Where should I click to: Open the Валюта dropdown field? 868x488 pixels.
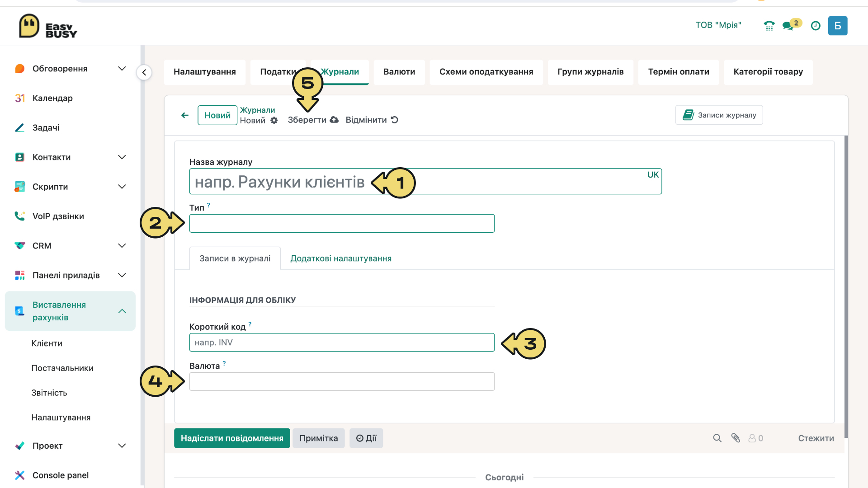pyautogui.click(x=342, y=381)
